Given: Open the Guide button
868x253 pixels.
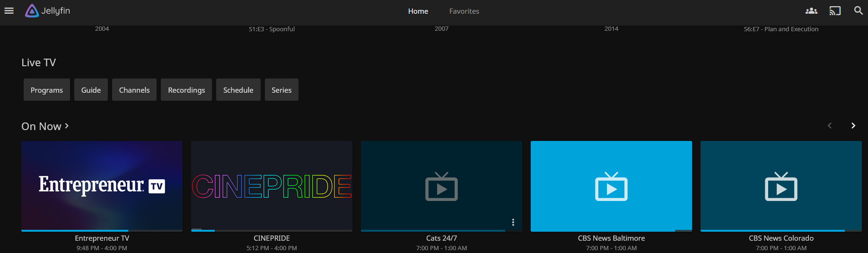Looking at the screenshot, I should pos(91,90).
